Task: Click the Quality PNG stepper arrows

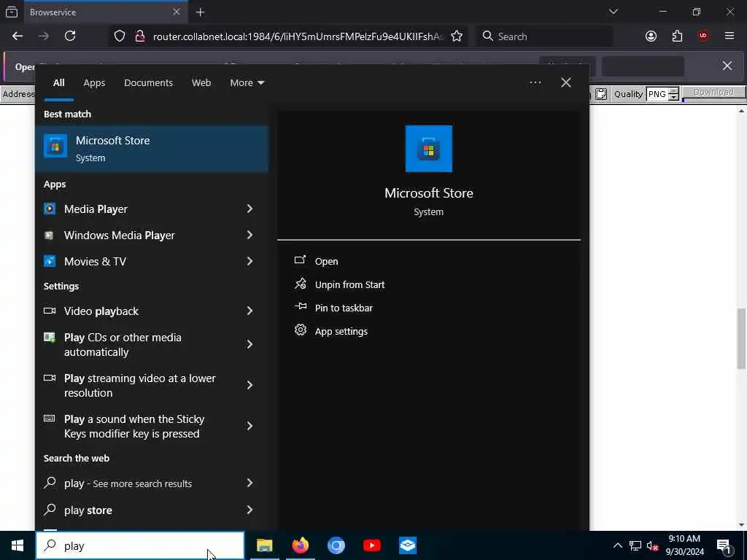Action: [x=673, y=94]
